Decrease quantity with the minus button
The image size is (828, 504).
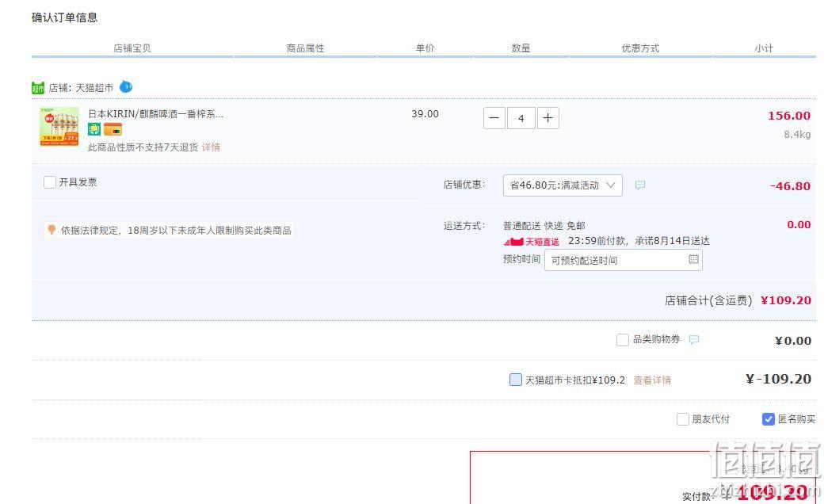[494, 118]
